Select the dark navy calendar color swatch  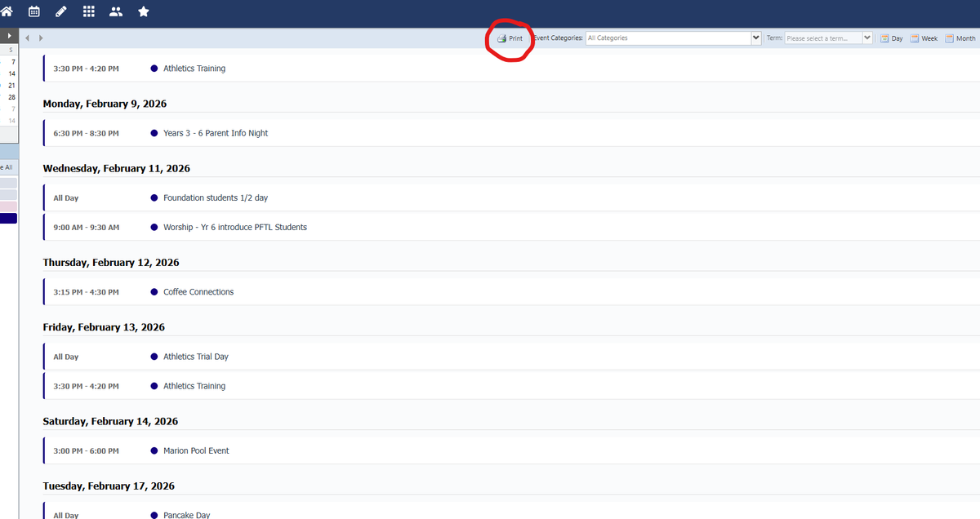8,218
